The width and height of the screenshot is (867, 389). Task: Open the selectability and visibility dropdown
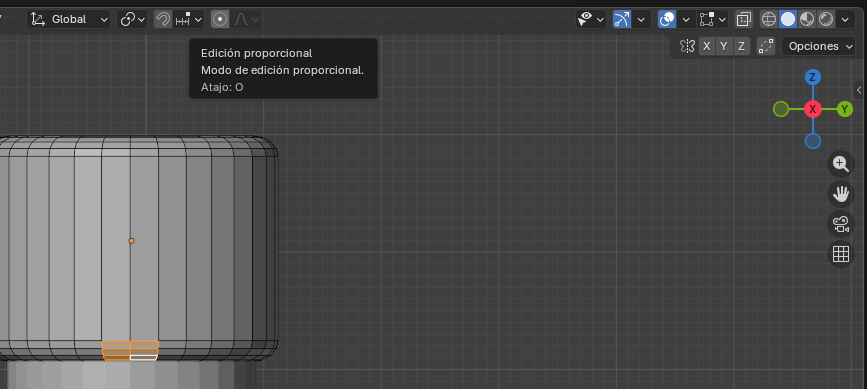click(x=591, y=19)
